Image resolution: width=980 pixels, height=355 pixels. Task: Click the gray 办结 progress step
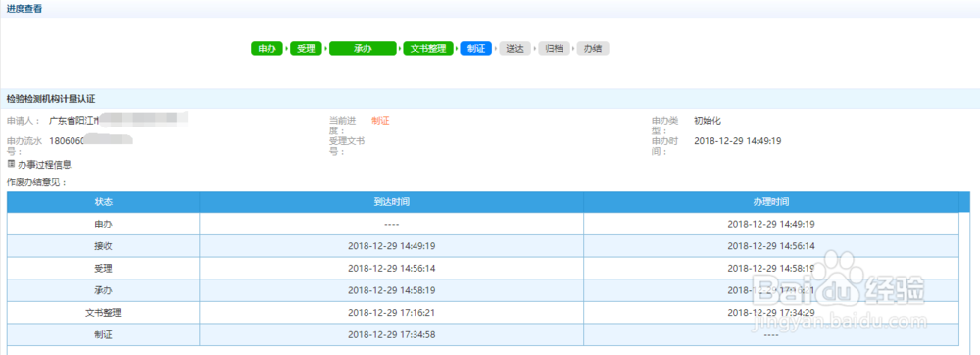pyautogui.click(x=593, y=49)
